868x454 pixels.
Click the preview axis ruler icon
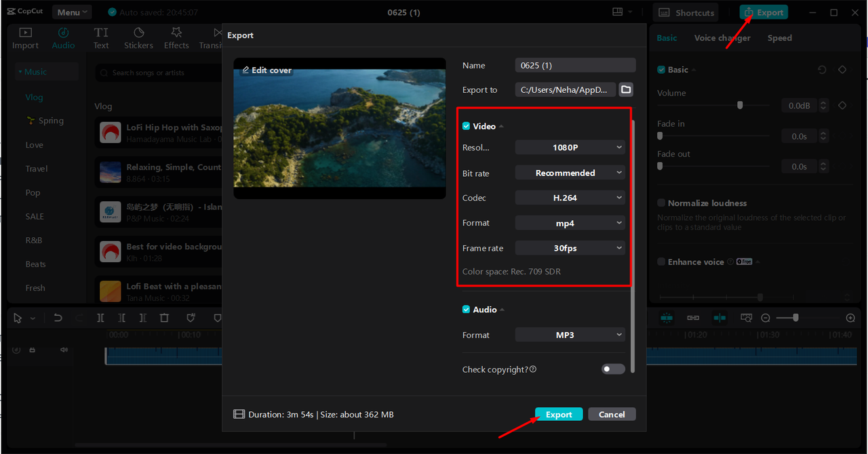(x=746, y=317)
